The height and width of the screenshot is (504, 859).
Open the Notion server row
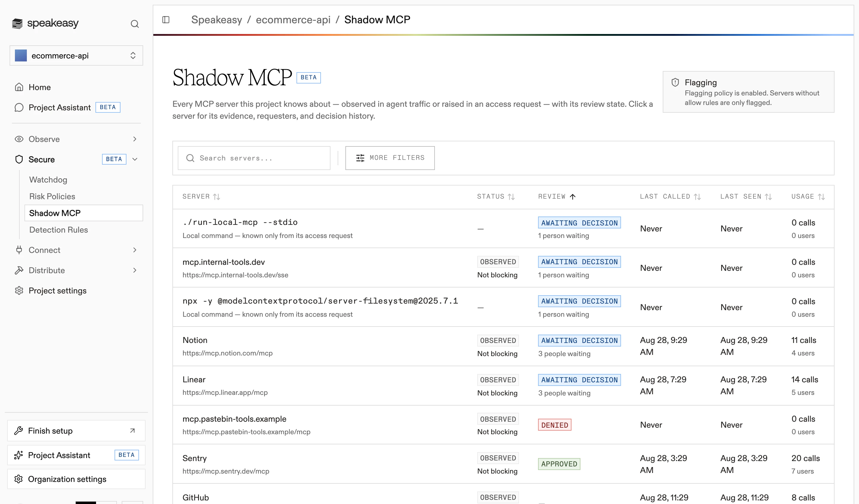503,346
